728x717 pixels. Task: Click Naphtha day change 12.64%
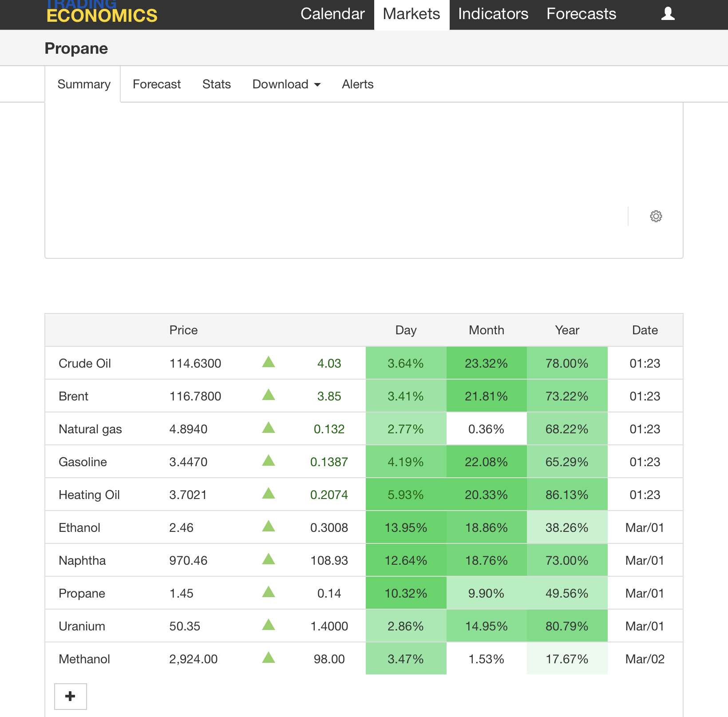tap(406, 561)
